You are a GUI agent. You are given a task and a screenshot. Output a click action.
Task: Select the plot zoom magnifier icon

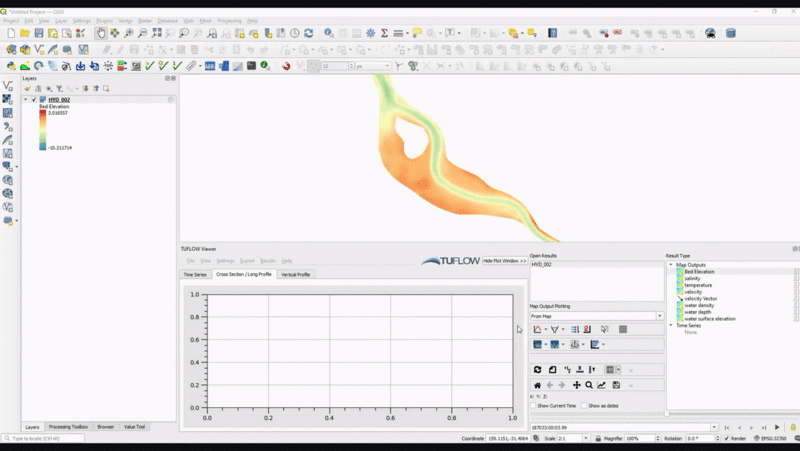tap(589, 385)
